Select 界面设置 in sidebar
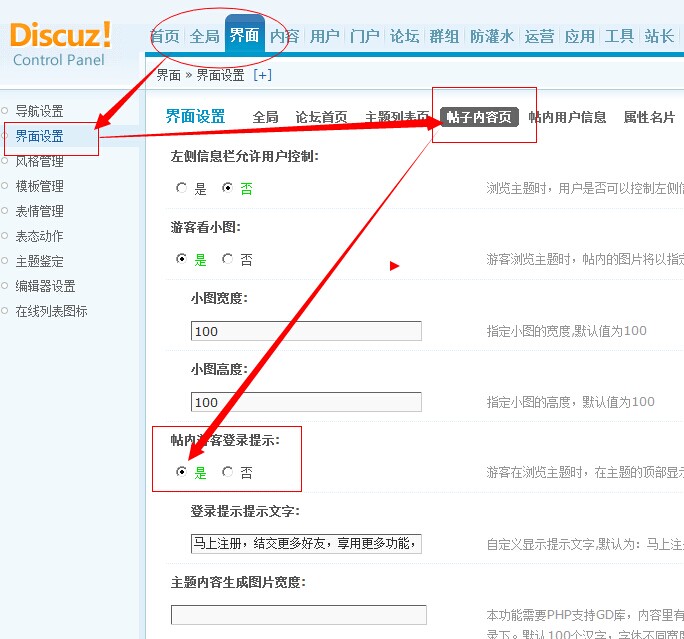This screenshot has height=639, width=684. pyautogui.click(x=39, y=136)
